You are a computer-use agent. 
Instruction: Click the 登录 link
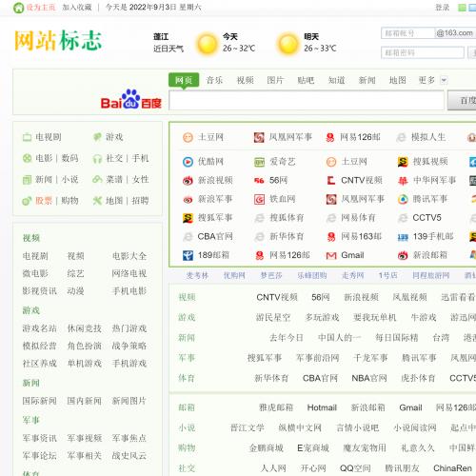click(442, 8)
